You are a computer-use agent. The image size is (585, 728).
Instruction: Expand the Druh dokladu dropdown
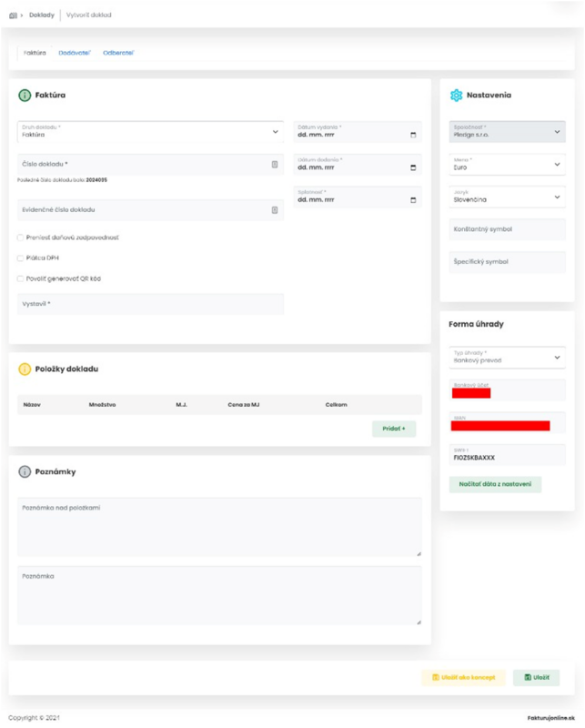coord(150,132)
